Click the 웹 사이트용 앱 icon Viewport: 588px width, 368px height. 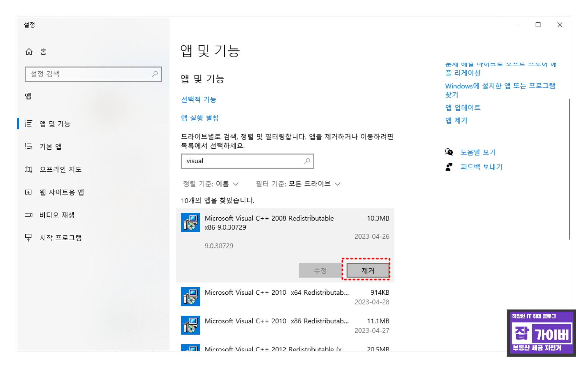28,192
